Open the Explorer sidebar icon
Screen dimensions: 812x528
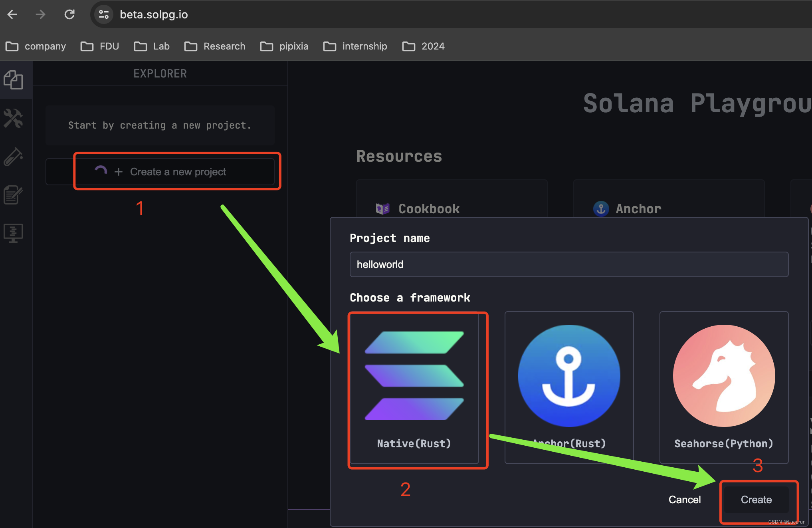13,80
